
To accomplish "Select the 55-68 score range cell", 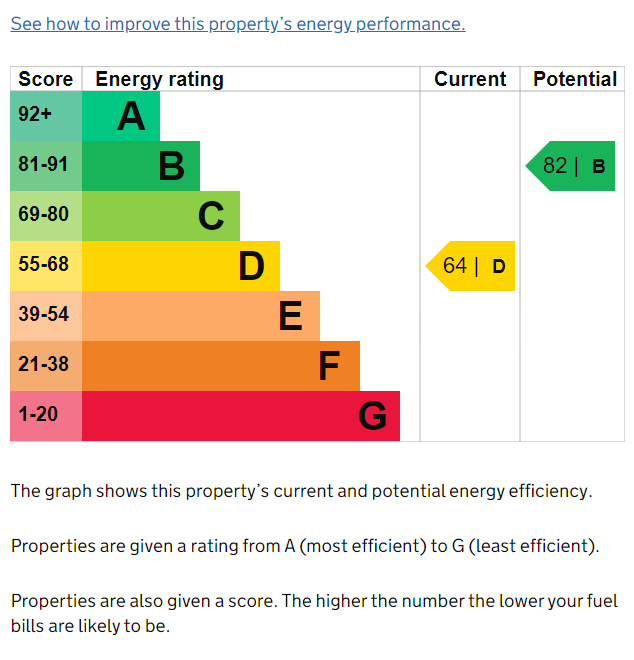I will (x=46, y=266).
